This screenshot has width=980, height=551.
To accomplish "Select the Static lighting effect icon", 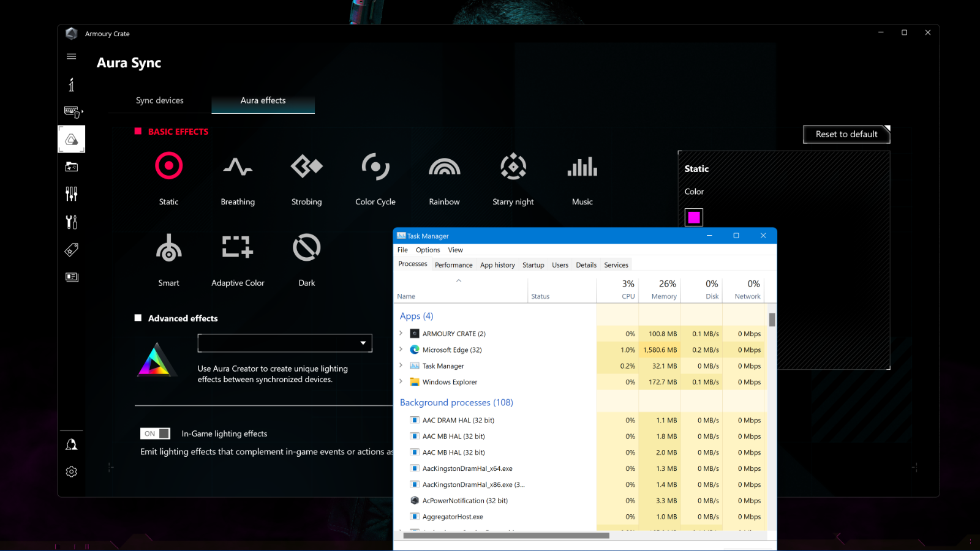I will point(169,166).
